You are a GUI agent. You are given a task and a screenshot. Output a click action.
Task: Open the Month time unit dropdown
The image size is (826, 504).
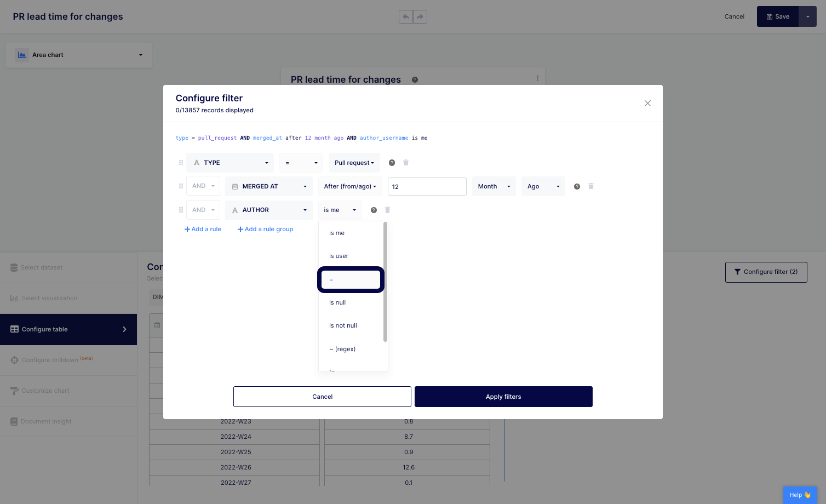[494, 186]
